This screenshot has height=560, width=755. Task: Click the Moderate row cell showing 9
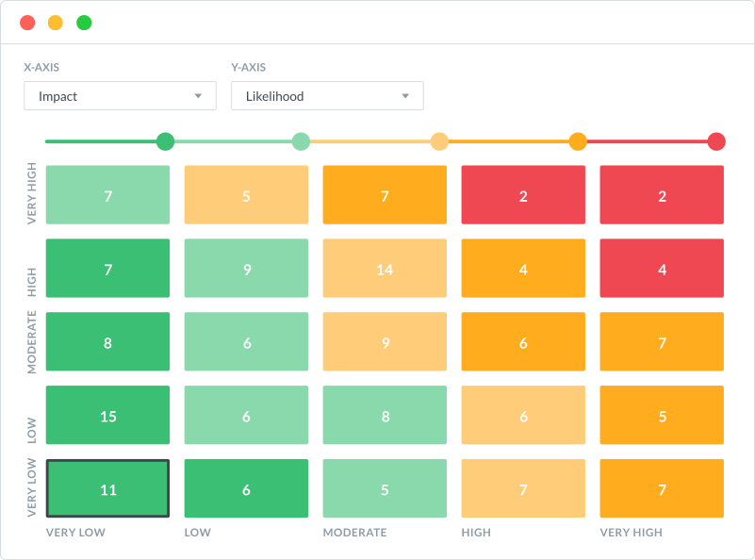click(385, 341)
